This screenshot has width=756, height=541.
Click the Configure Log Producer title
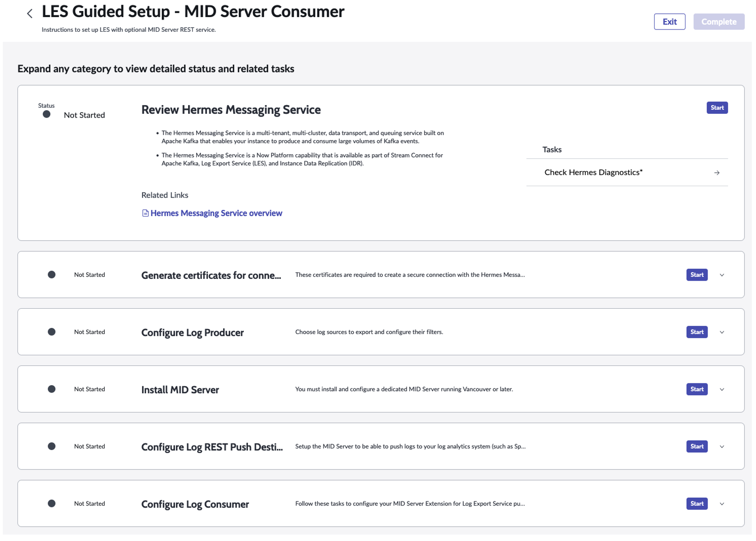[192, 333]
